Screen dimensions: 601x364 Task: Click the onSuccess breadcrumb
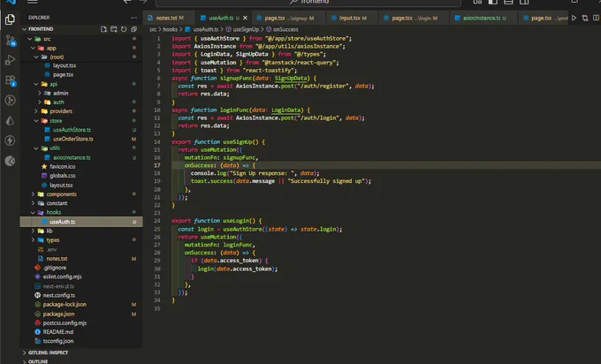[285, 29]
